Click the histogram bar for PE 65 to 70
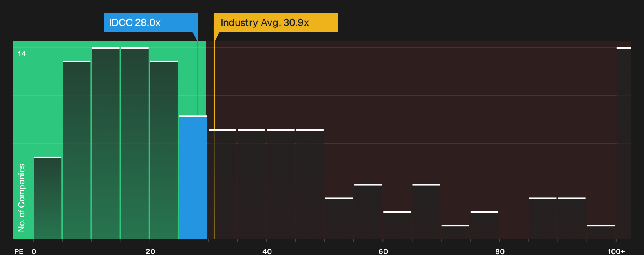The width and height of the screenshot is (644, 255). (426, 211)
